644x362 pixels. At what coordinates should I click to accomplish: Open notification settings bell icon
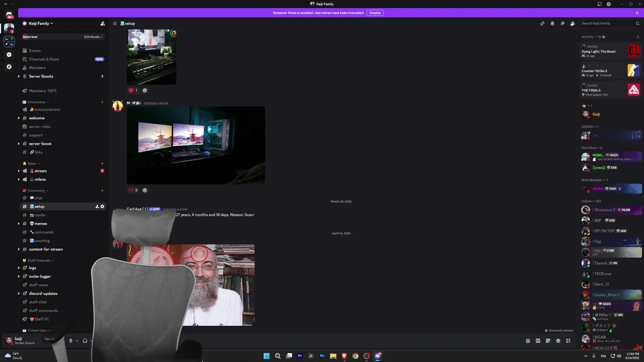point(552,24)
